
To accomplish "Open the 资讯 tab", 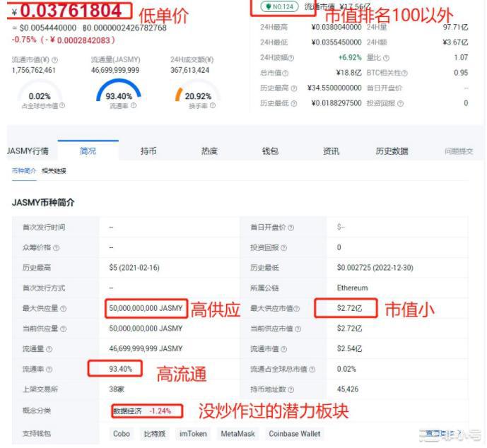I will click(331, 151).
